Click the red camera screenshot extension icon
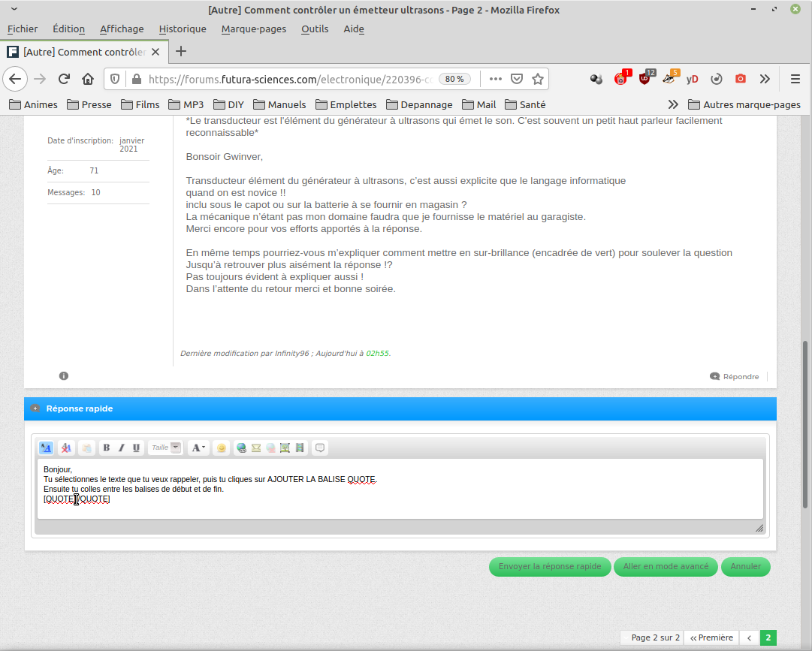The image size is (812, 651). [741, 79]
